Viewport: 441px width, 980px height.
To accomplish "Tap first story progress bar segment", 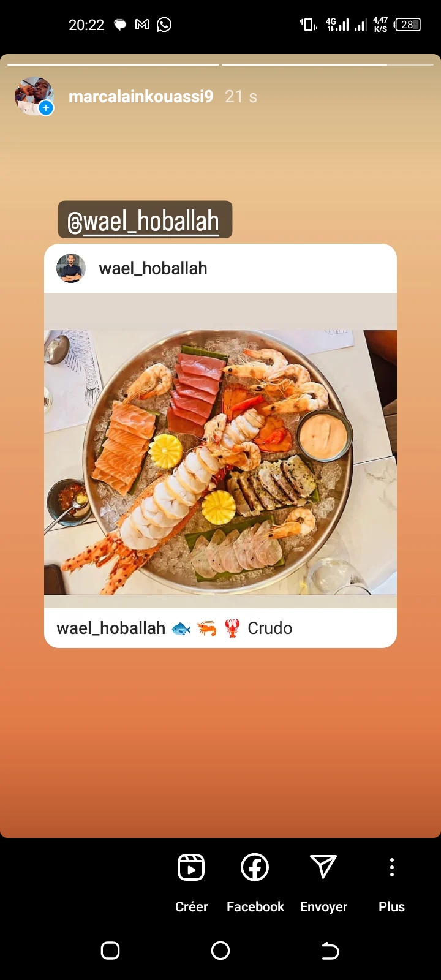I will tap(113, 64).
